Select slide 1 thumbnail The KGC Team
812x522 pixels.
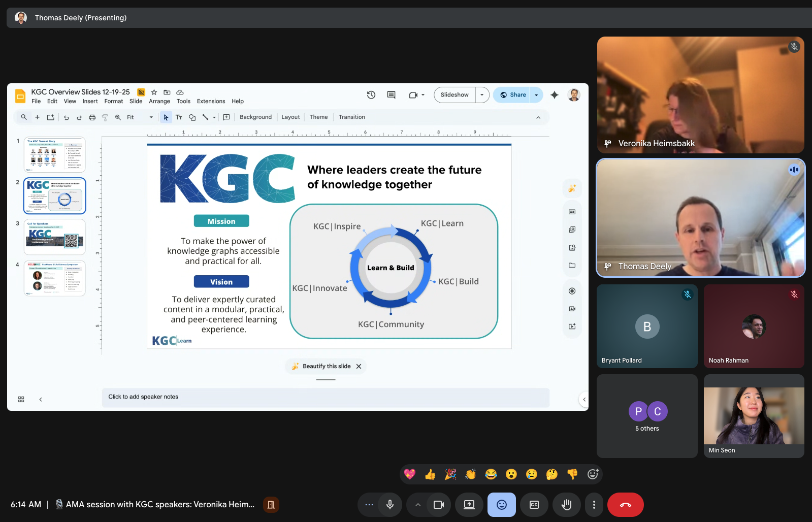[x=54, y=155]
